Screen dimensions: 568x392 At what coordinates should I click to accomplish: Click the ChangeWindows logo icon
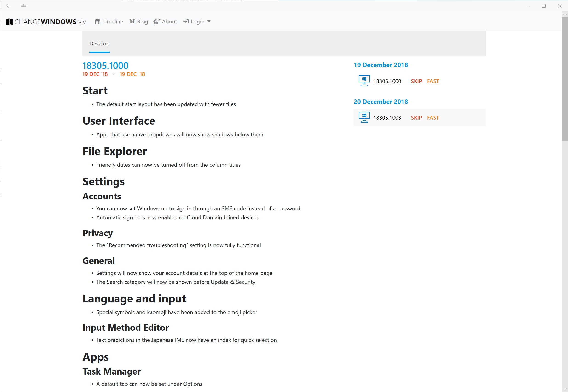click(9, 22)
